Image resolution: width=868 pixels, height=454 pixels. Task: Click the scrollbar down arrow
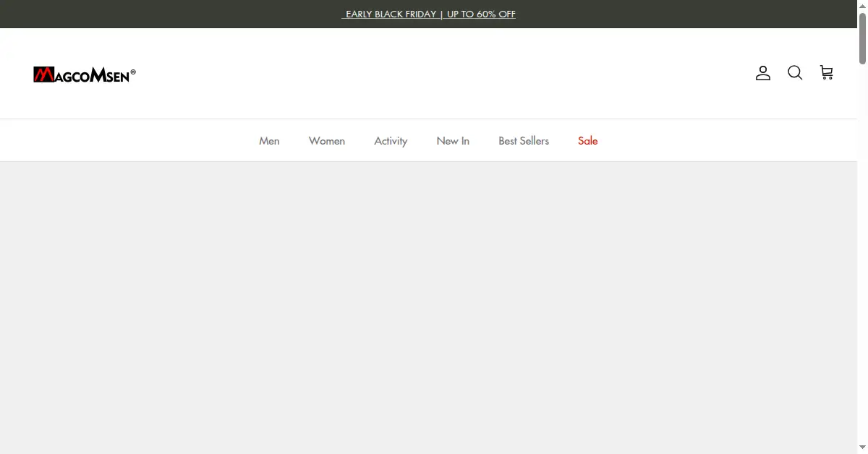[x=862, y=448]
